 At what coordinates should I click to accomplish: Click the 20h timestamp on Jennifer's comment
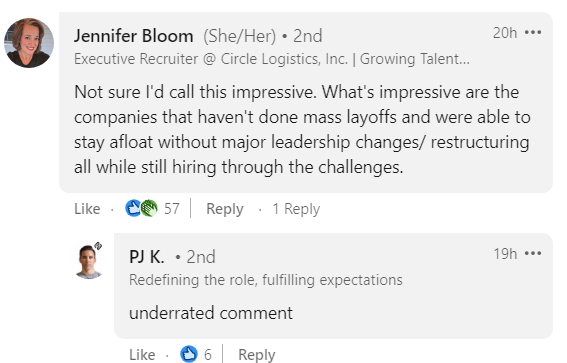coord(505,33)
